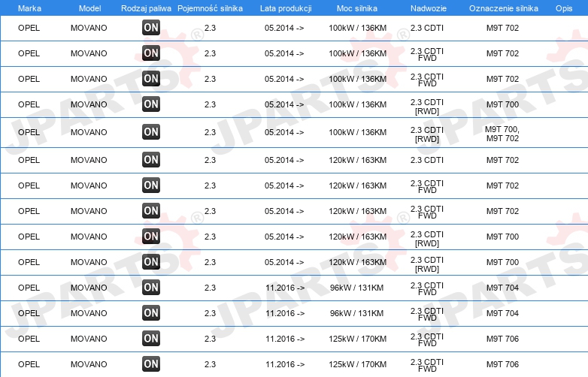Click the Pojemność silnika column header
The height and width of the screenshot is (377, 588).
(x=210, y=8)
